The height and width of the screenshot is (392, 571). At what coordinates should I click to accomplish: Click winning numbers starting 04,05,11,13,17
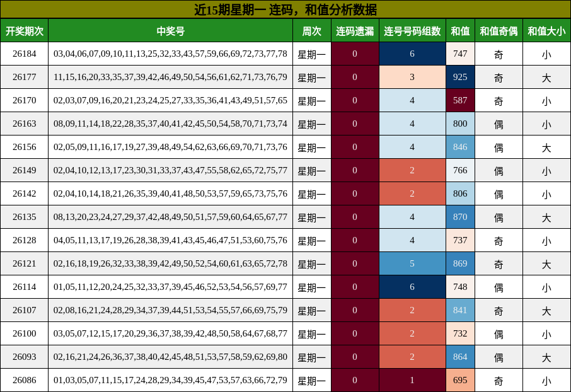click(x=170, y=241)
